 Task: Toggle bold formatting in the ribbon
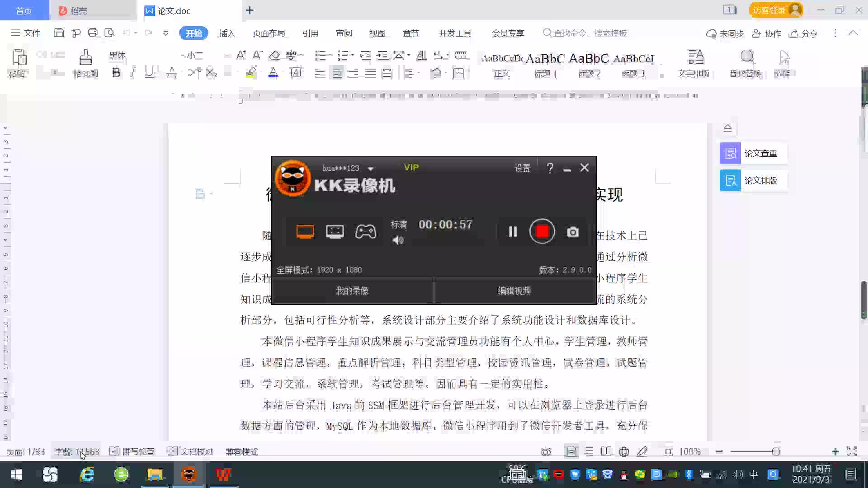tap(116, 73)
